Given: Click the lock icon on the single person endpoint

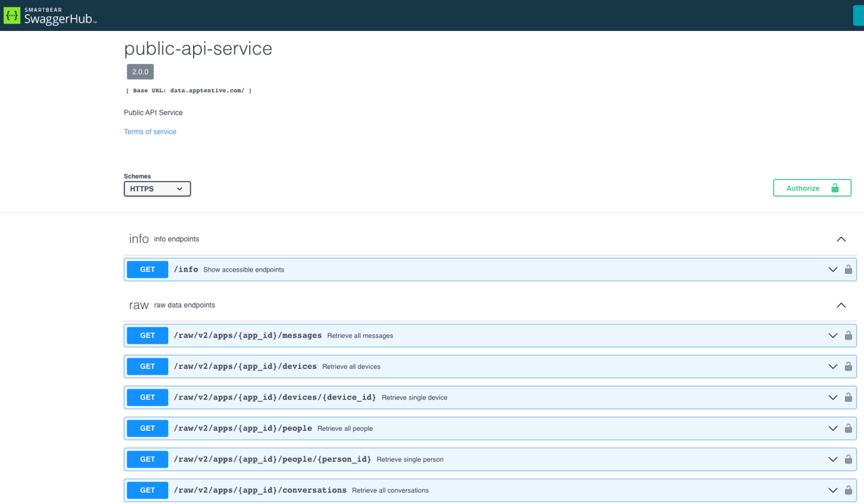Looking at the screenshot, I should [x=848, y=459].
